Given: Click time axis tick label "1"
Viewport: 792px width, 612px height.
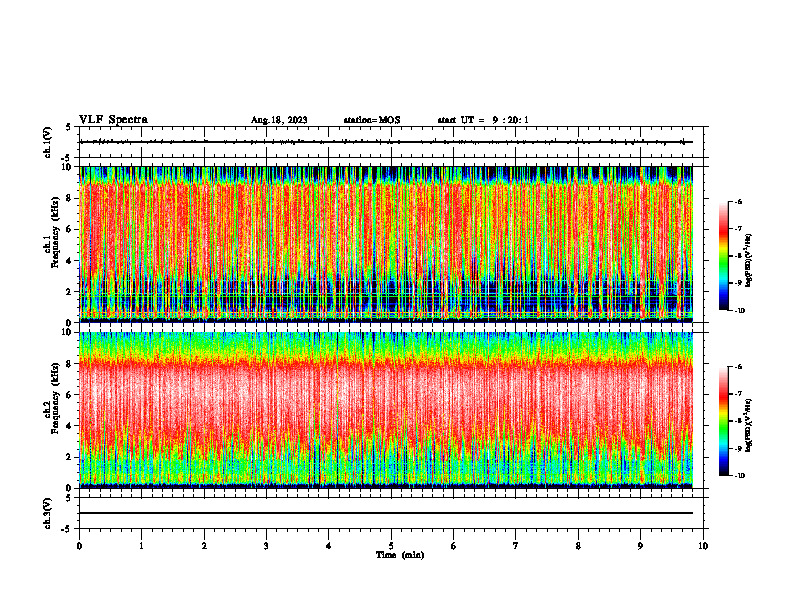Looking at the screenshot, I should [x=141, y=546].
